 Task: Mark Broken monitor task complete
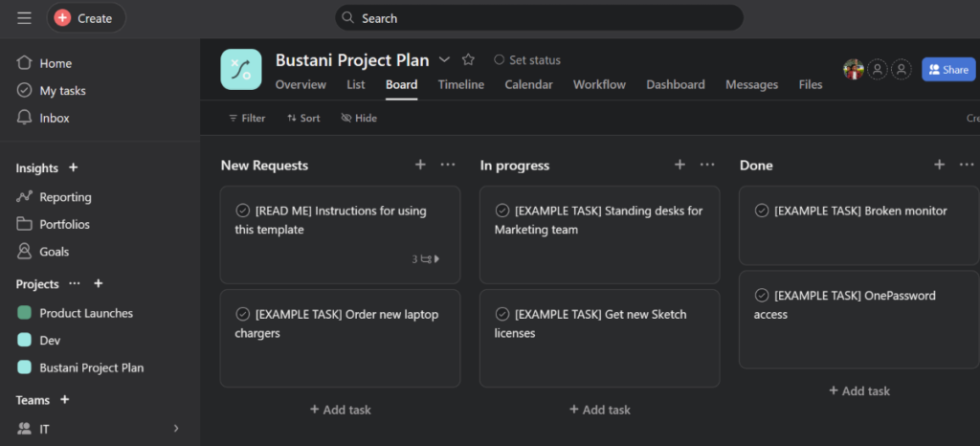coord(762,211)
